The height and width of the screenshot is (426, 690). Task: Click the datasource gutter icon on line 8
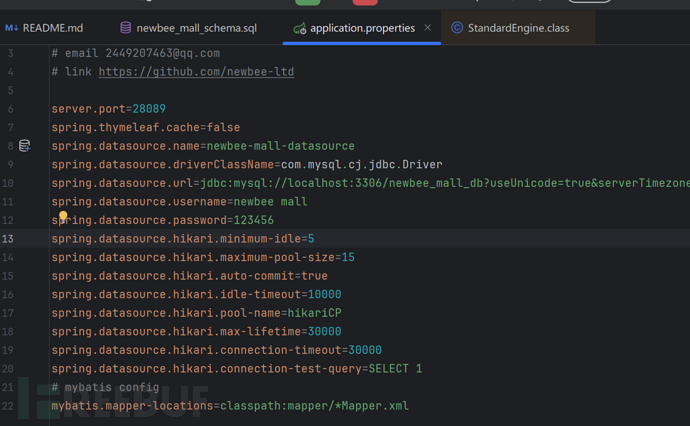(x=25, y=146)
